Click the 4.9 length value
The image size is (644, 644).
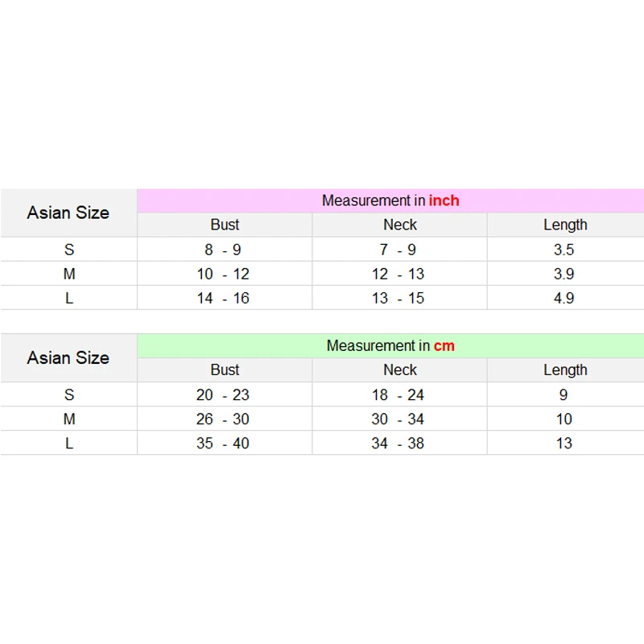click(563, 298)
